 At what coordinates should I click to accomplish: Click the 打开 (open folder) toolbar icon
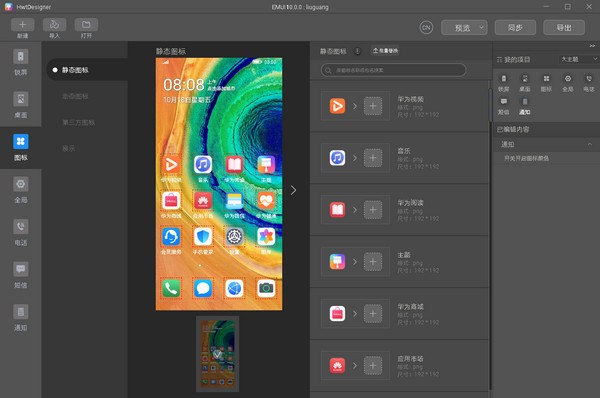(x=86, y=25)
